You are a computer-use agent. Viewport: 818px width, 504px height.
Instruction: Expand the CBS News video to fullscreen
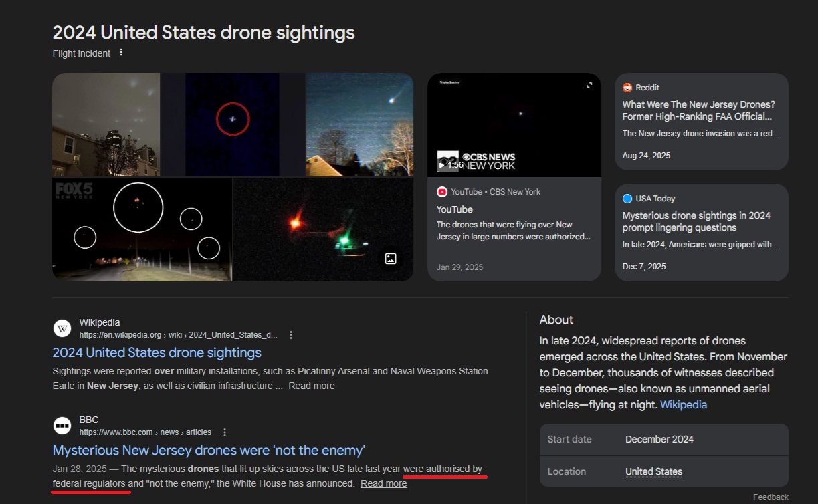click(x=589, y=85)
